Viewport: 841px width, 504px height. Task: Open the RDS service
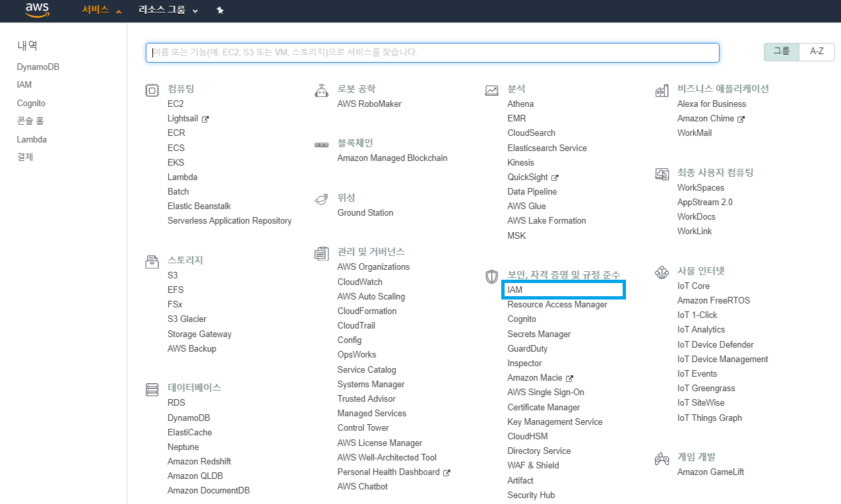click(x=176, y=403)
